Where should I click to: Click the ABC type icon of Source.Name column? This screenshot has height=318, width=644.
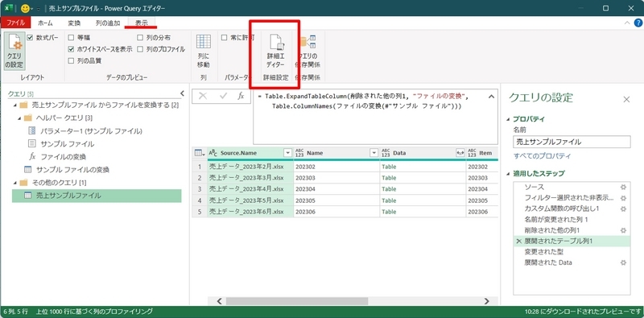(x=213, y=153)
